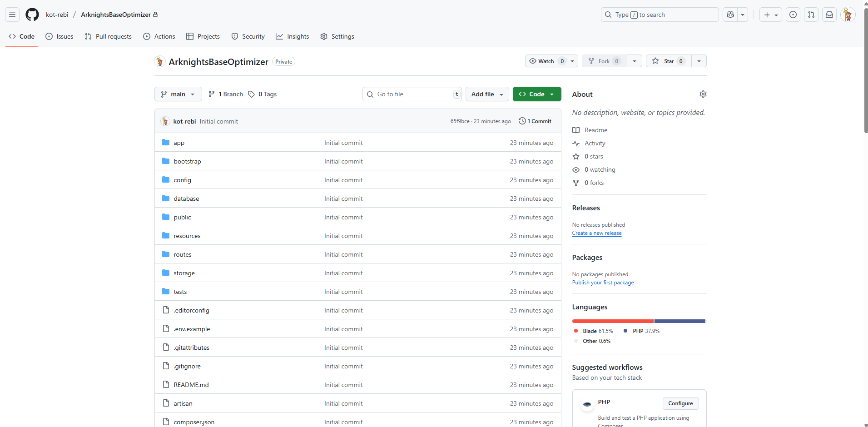View the 0 stars link

(588, 156)
